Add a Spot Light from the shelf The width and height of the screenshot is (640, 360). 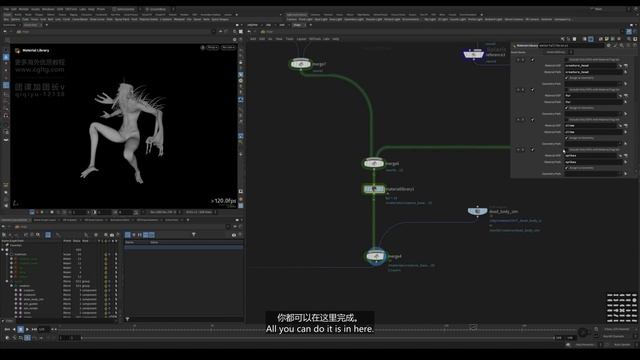click(x=321, y=19)
